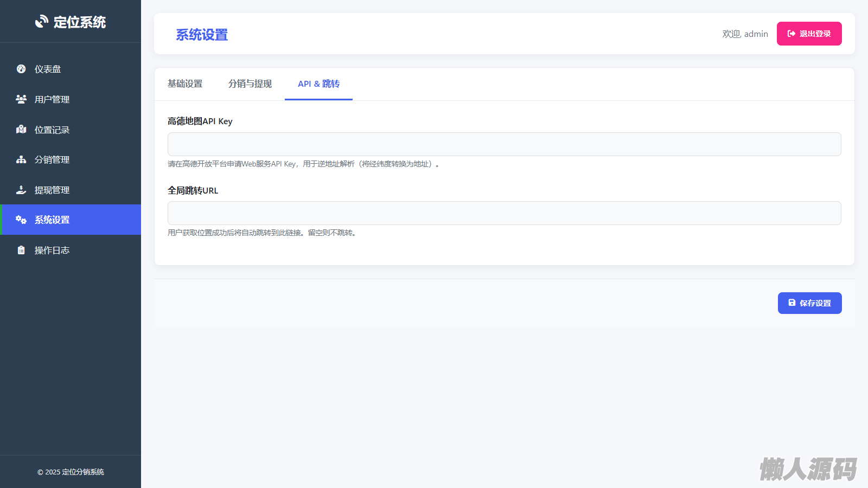The height and width of the screenshot is (488, 868).
Task: Click into the 全局跳转URL text box
Action: [504, 213]
